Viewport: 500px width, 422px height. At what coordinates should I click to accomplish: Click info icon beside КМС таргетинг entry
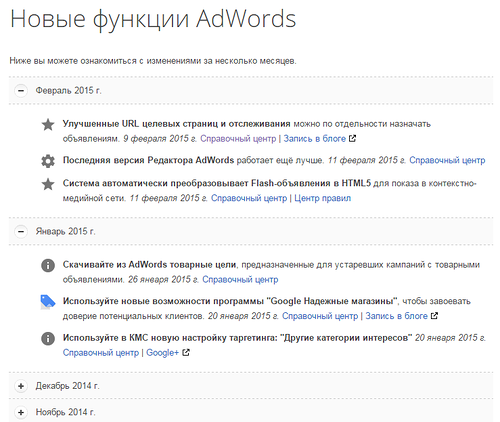[48, 338]
